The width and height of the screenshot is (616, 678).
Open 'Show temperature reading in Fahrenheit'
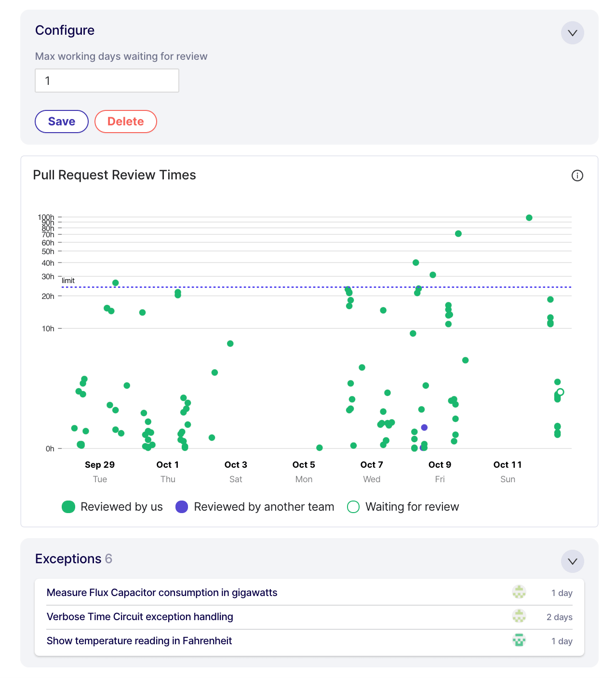click(139, 641)
